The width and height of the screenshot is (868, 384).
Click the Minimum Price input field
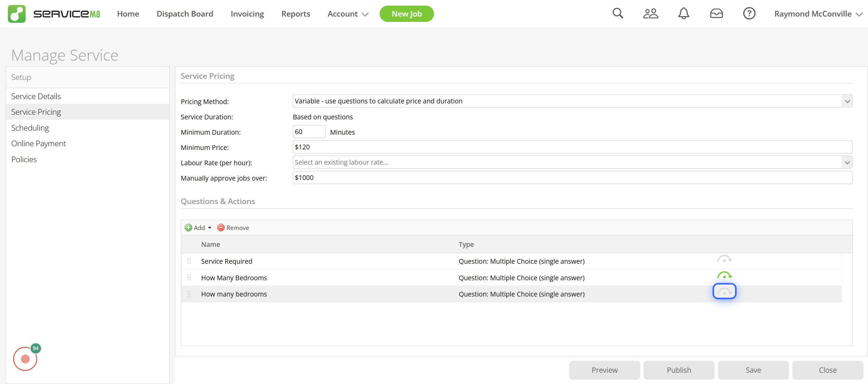(x=572, y=147)
